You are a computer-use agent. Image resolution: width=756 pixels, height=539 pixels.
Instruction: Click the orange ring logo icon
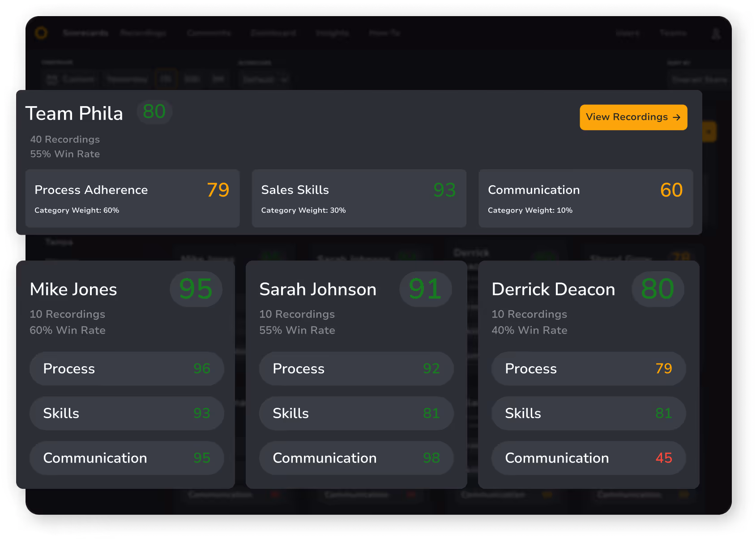click(41, 33)
